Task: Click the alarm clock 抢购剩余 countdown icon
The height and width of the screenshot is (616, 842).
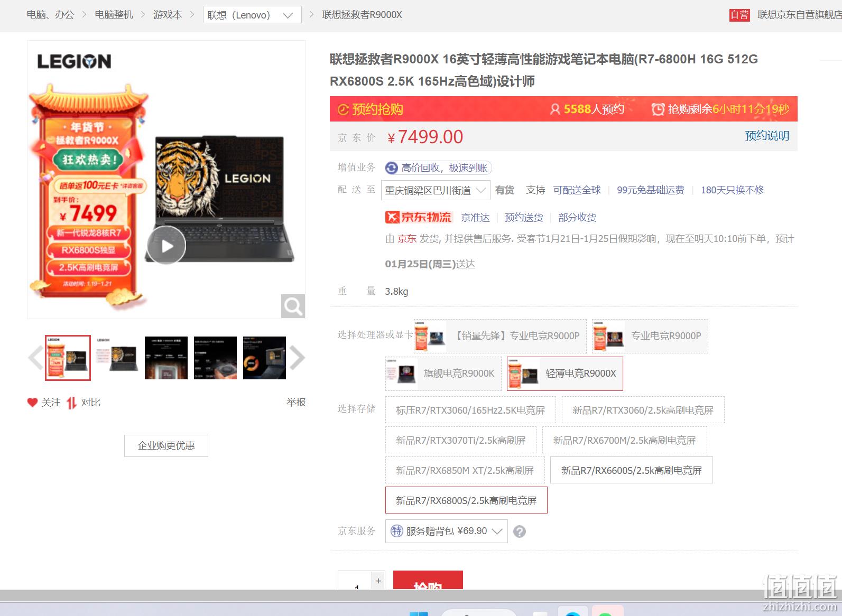Action: click(658, 109)
